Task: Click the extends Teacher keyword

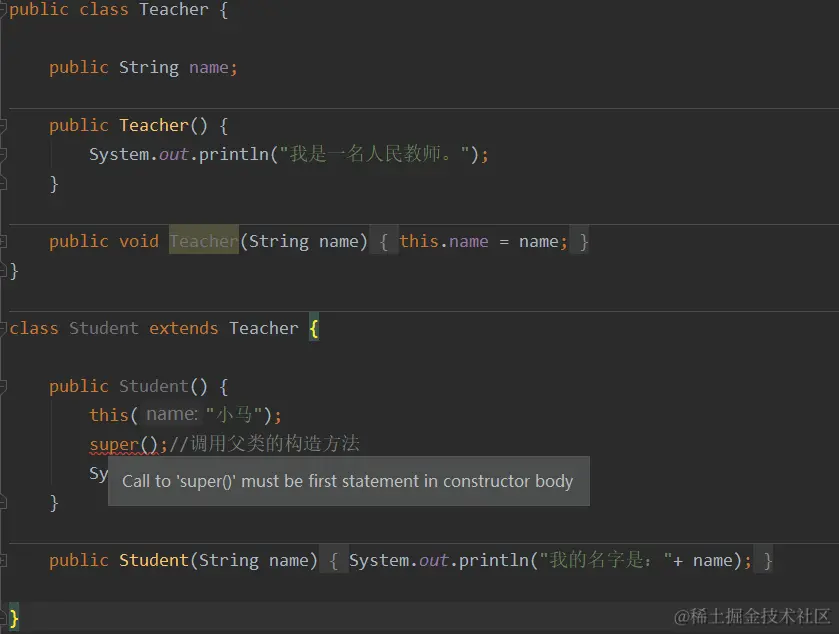Action: pyautogui.click(x=183, y=328)
